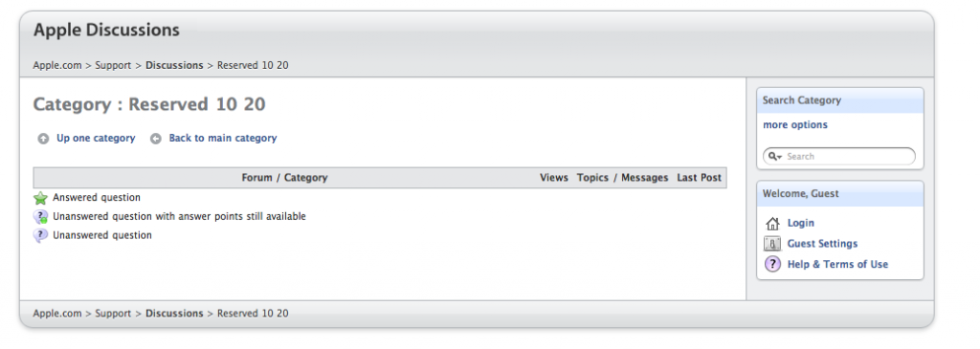Click the Up one category arrow icon

[43, 140]
